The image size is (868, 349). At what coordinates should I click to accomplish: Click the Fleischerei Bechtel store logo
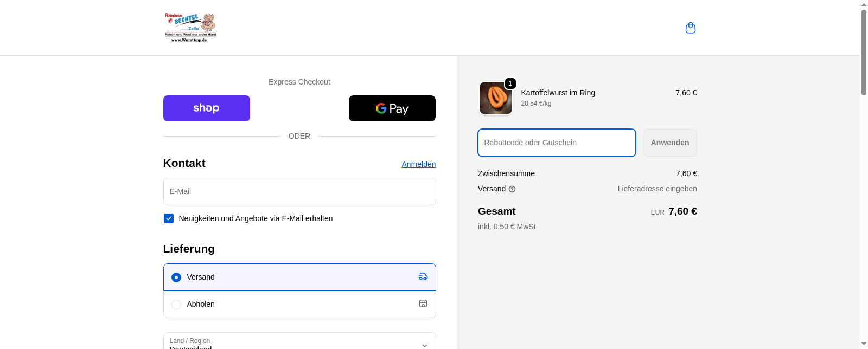(x=190, y=28)
